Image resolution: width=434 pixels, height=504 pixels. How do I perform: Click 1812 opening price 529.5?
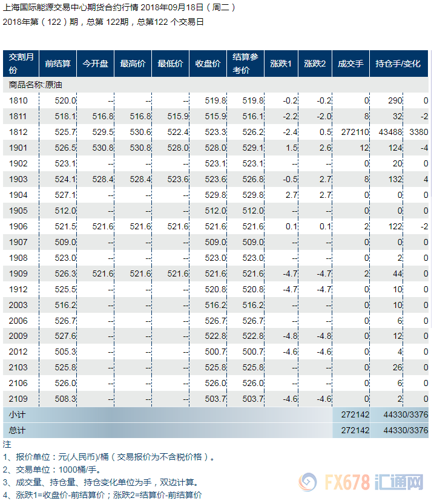(103, 132)
